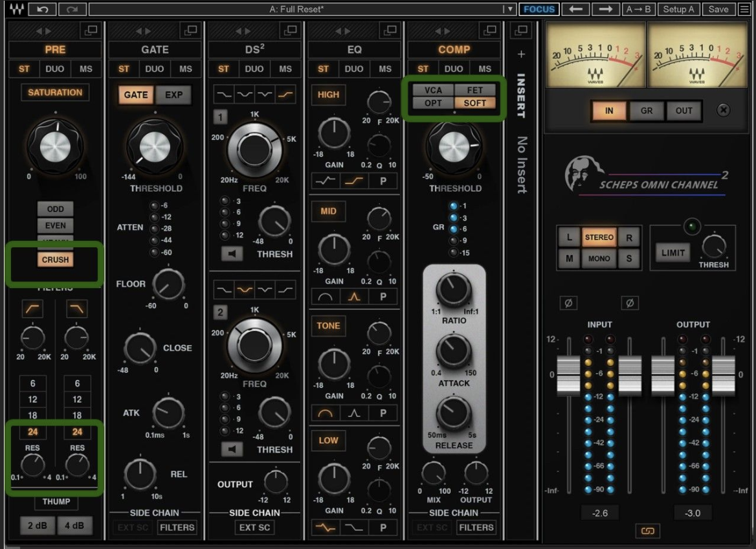Screen dimensions: 756x549
Task: Select the OPT compressor type
Action: (x=433, y=103)
